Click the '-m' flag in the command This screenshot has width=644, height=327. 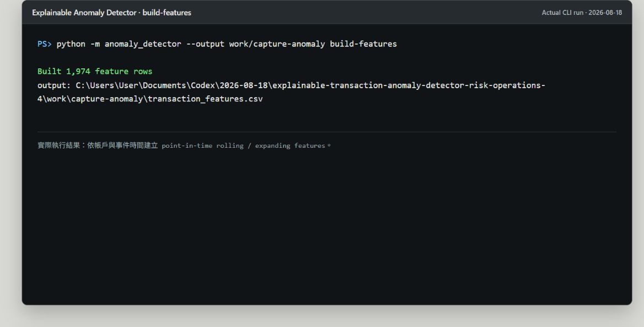tap(95, 44)
